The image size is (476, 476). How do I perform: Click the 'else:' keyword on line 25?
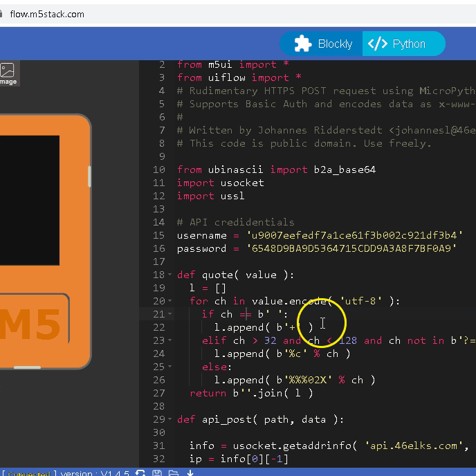[x=217, y=367]
